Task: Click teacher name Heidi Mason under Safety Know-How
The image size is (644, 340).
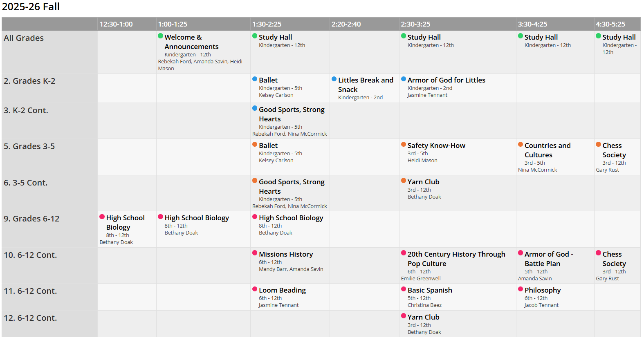Action: point(422,161)
